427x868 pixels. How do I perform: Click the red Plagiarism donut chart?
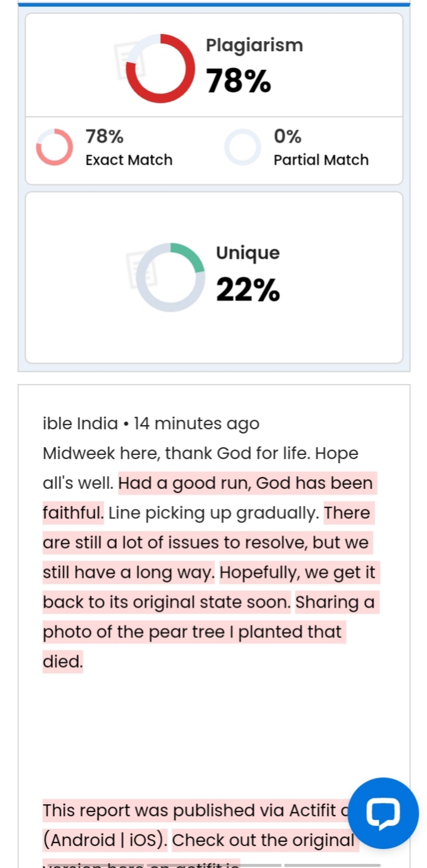(x=160, y=69)
